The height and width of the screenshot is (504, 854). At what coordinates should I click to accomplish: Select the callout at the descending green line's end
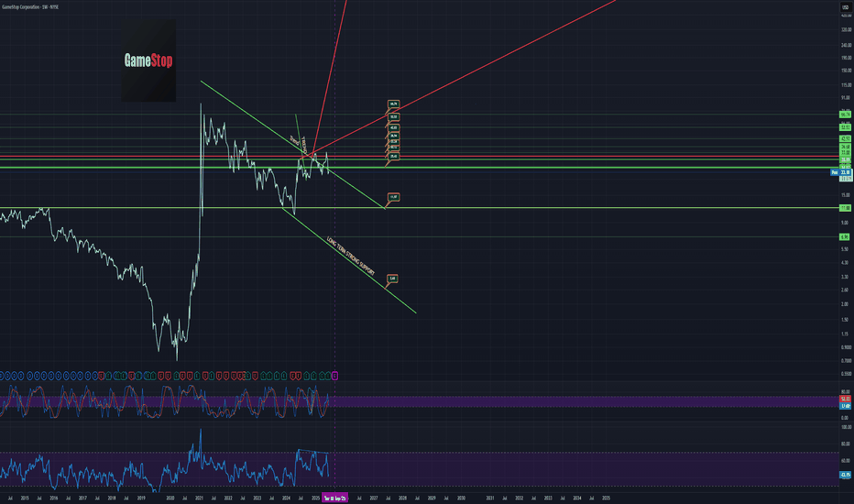point(393,197)
